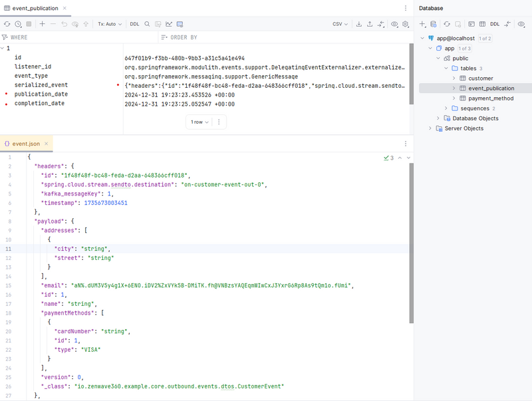Image resolution: width=532 pixels, height=401 pixels.
Task: Click compare arrows icon in editor toolbar
Action: pos(381,24)
